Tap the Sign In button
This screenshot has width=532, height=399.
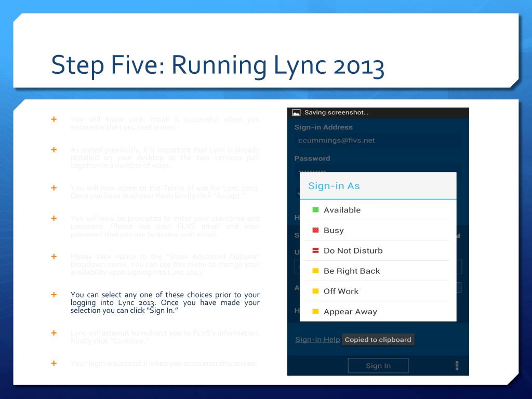(x=378, y=366)
